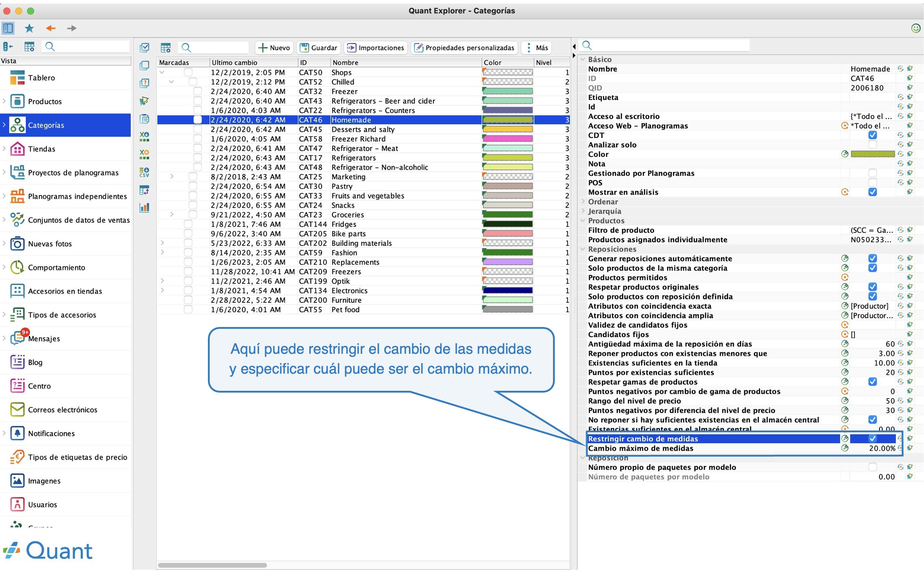
Task: Open the Productos view
Action: pyautogui.click(x=65, y=101)
